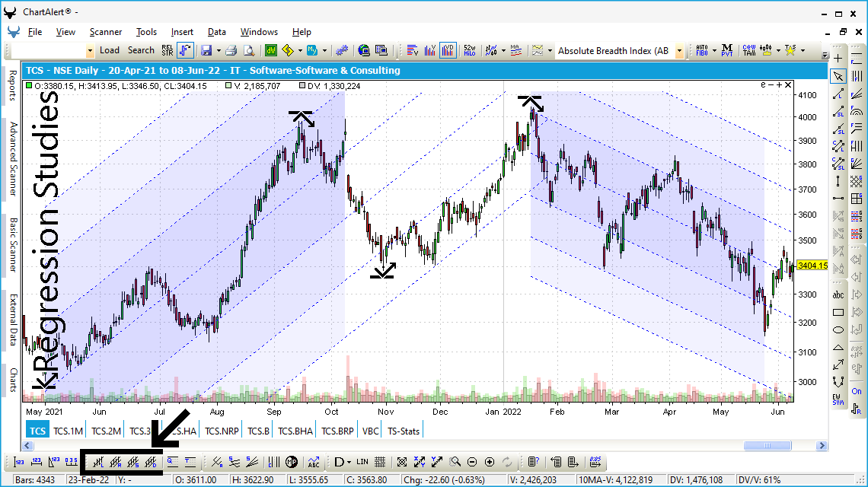Switch to the TS-Stats tab
The width and height of the screenshot is (868, 487).
click(x=404, y=431)
